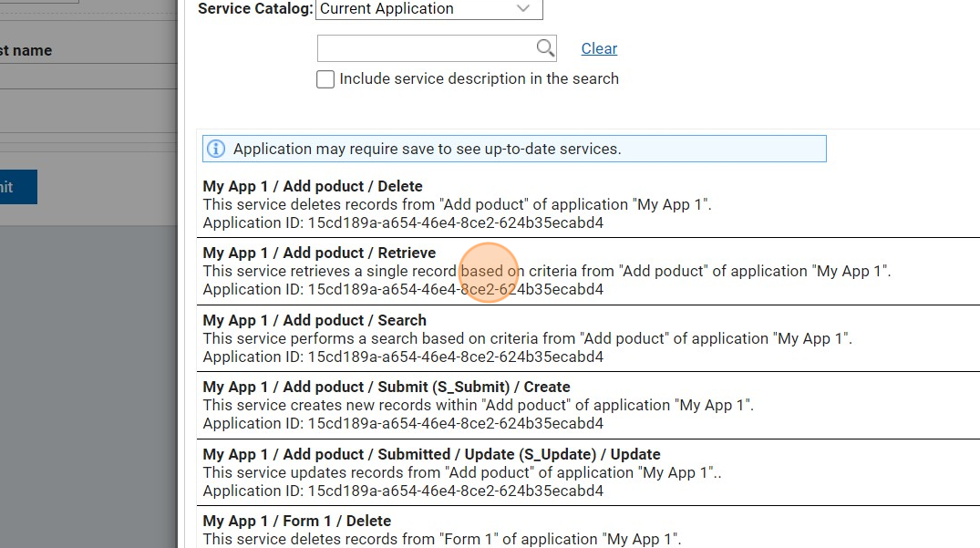Select My App 1 / Add poduct / Delete service
The height and width of the screenshot is (548, 980).
313,186
